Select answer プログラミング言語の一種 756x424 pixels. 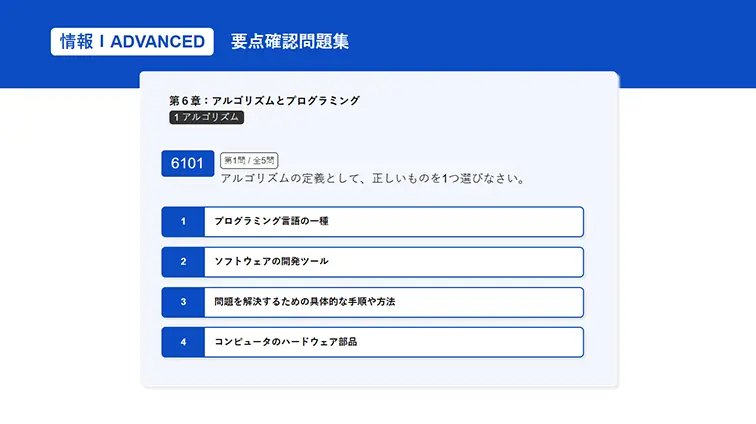[393, 221]
